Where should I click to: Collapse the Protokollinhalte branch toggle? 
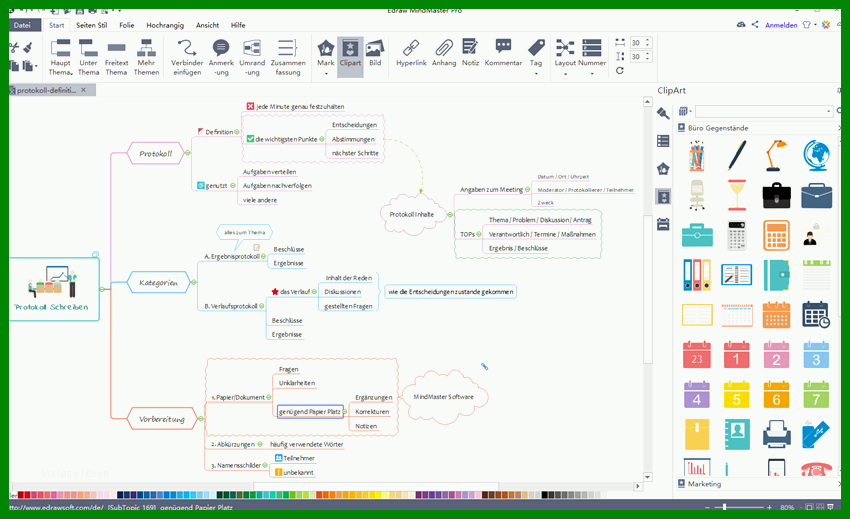click(450, 215)
